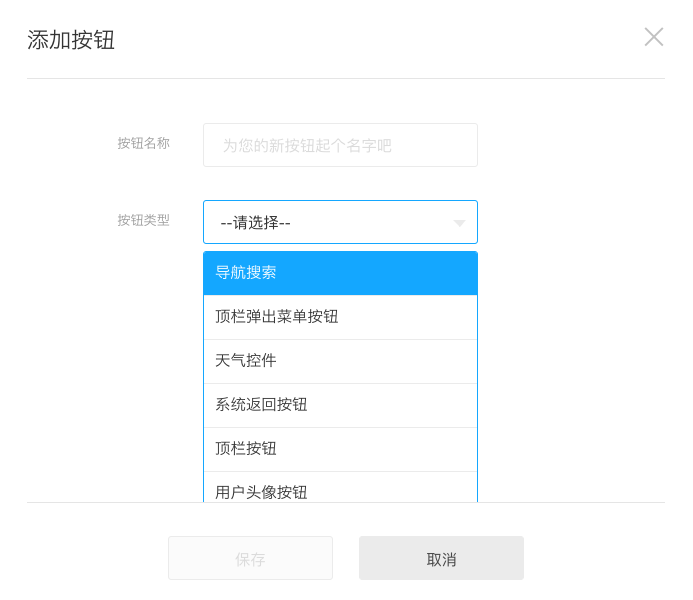Pick the 天气控件 option
This screenshot has width=693, height=600.
tap(340, 361)
